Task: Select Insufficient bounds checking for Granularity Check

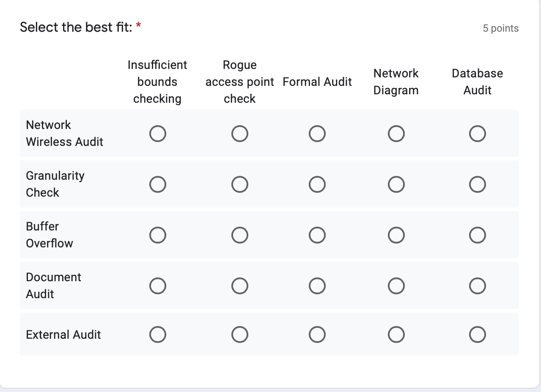Action: [x=158, y=184]
